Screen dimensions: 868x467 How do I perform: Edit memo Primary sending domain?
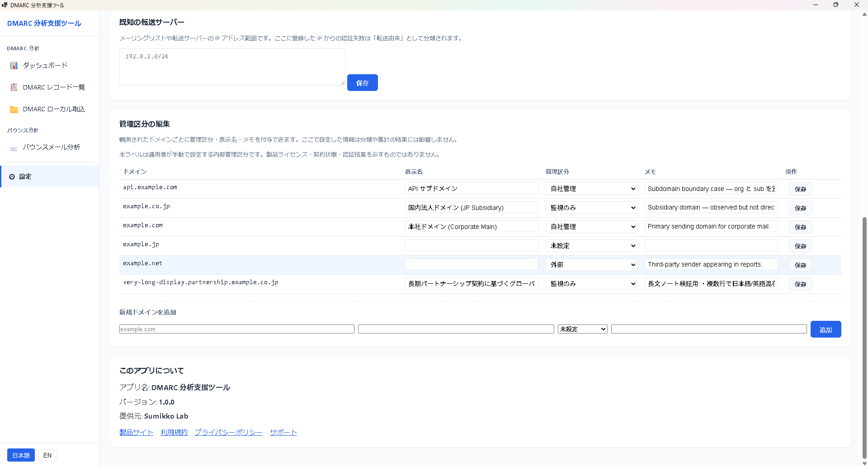[x=711, y=227]
